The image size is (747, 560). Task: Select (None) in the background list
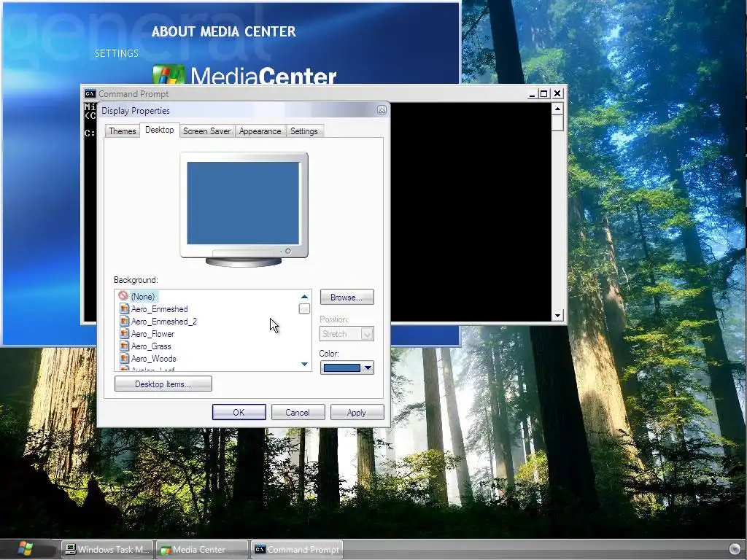click(143, 297)
